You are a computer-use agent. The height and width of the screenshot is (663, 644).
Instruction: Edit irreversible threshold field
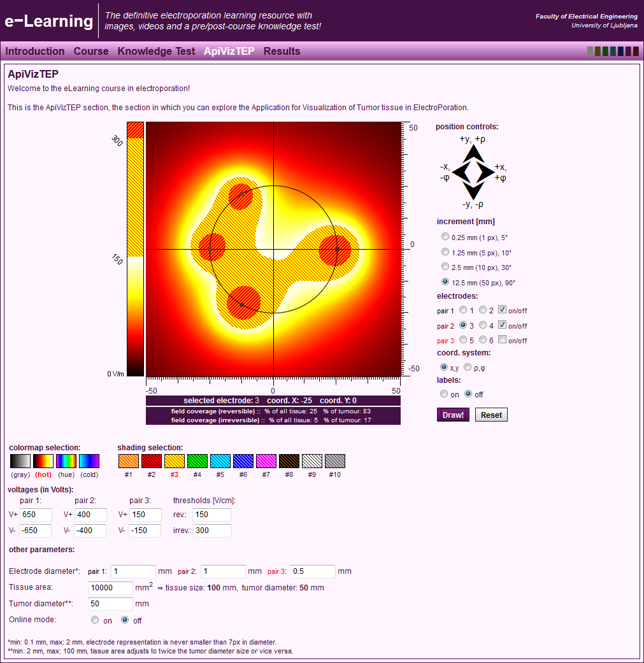point(212,531)
